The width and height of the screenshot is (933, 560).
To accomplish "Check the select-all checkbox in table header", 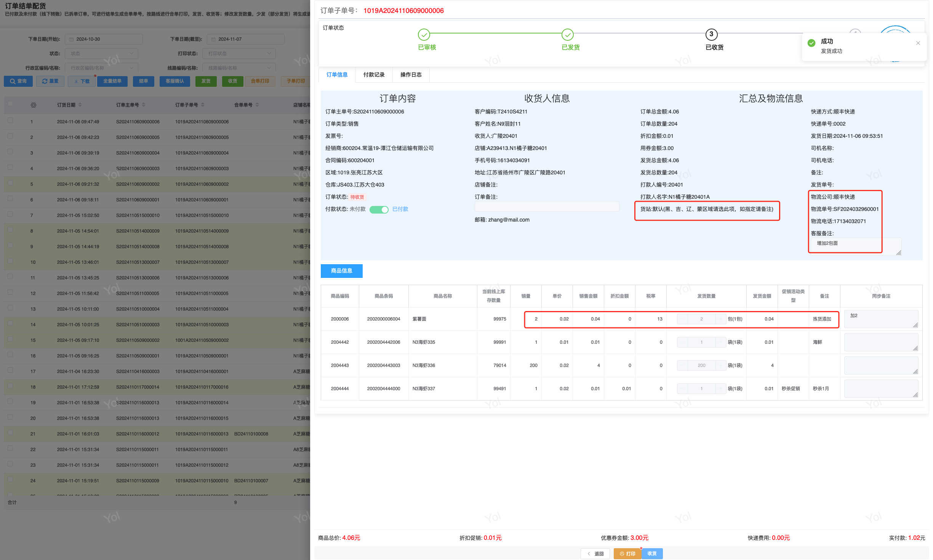I will pos(10,104).
